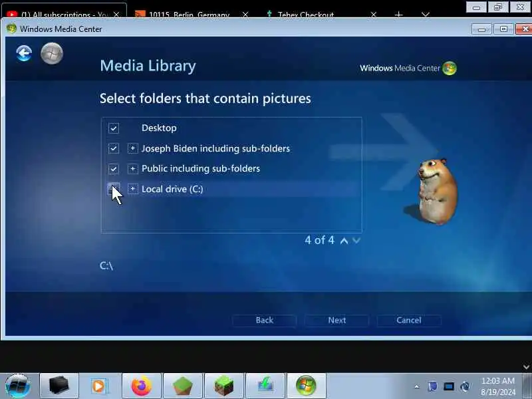
Task: Close the Tebex Checkout browser tab
Action: coord(374,15)
